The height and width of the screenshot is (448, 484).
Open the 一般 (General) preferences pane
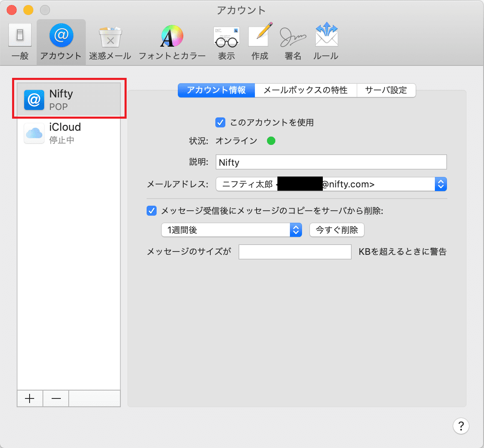(x=20, y=42)
